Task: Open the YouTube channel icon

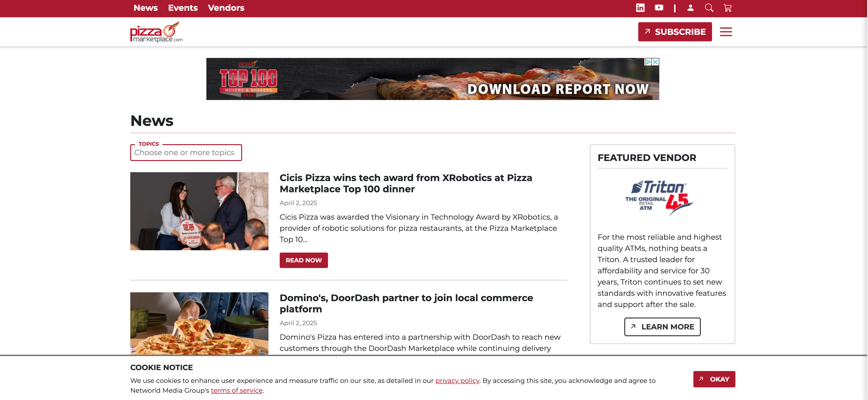Action: tap(659, 8)
